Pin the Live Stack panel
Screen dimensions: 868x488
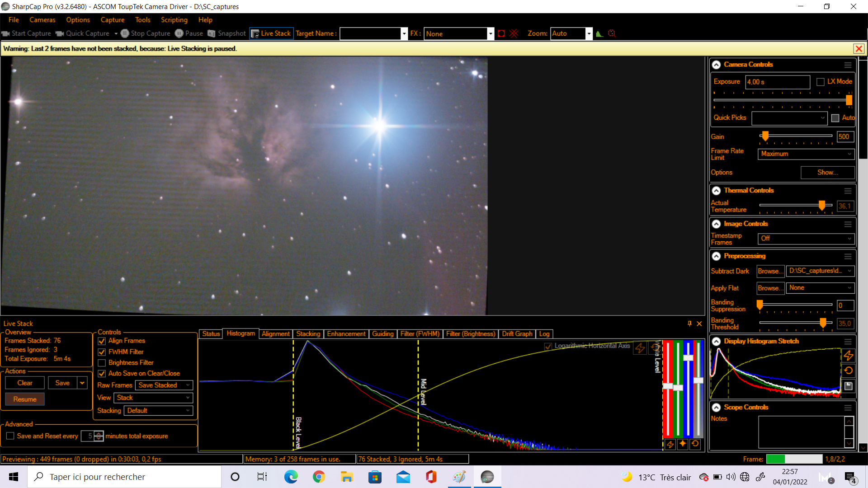point(689,324)
